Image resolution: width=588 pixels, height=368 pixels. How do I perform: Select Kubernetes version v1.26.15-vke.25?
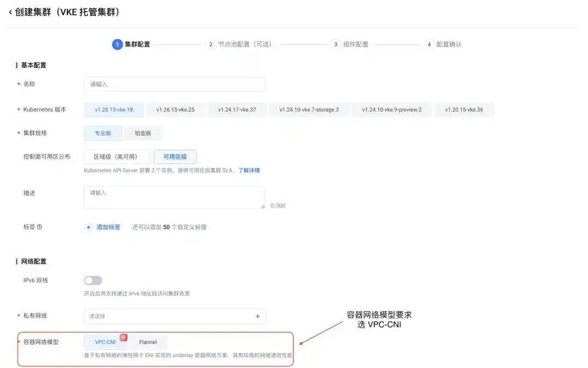coord(174,109)
